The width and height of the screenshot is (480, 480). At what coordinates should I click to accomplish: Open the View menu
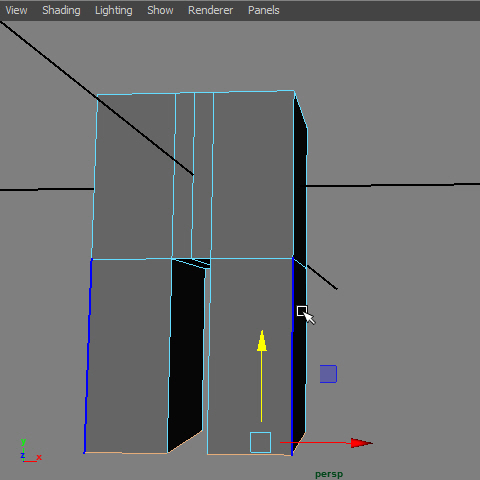coord(16,10)
